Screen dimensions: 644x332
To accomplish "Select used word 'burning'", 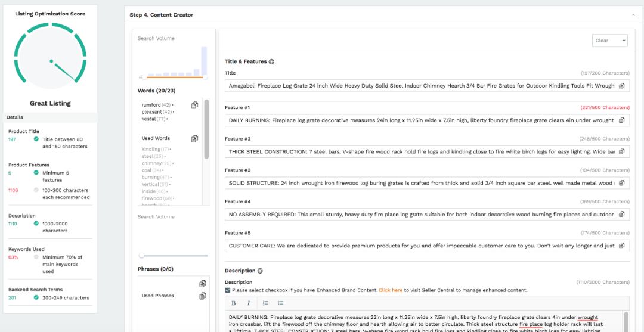I will point(150,177).
